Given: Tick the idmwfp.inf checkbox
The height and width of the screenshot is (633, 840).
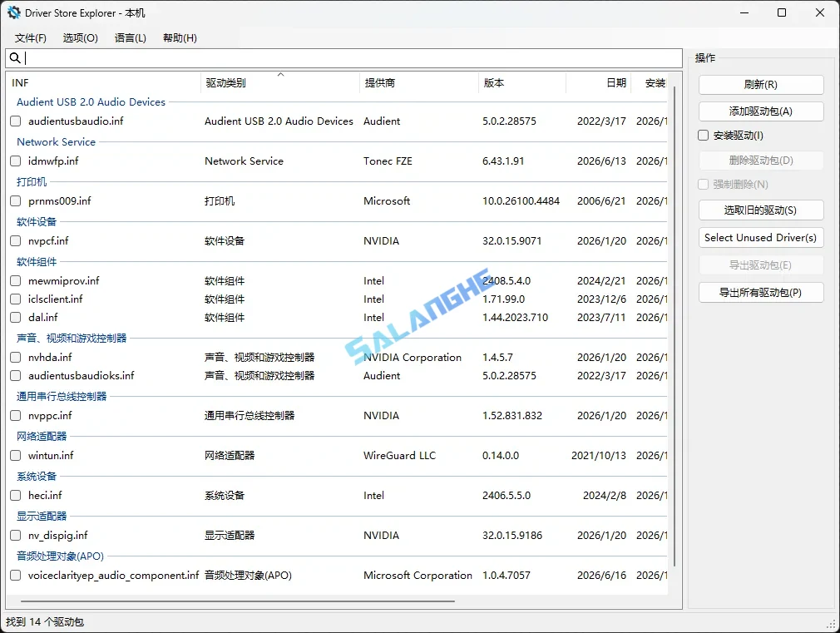Looking at the screenshot, I should point(16,161).
